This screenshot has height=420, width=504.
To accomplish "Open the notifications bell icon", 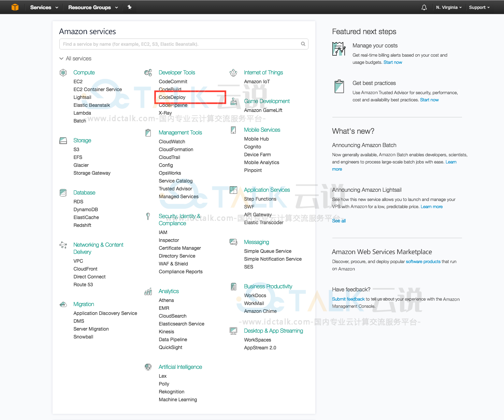I will (x=424, y=7).
